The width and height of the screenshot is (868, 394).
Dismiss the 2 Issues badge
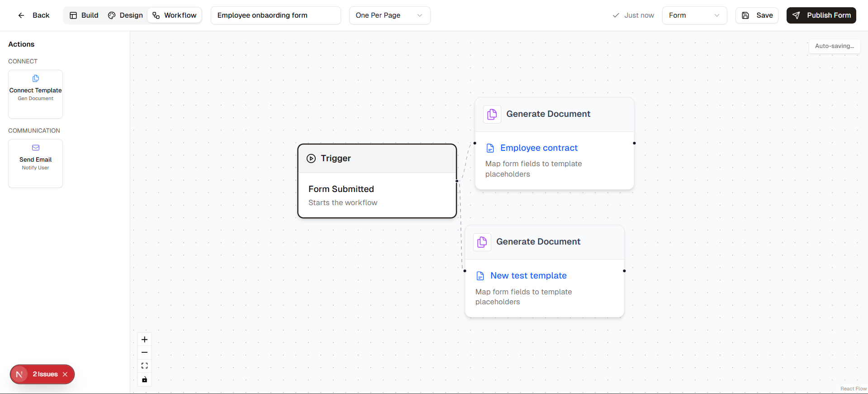65,375
